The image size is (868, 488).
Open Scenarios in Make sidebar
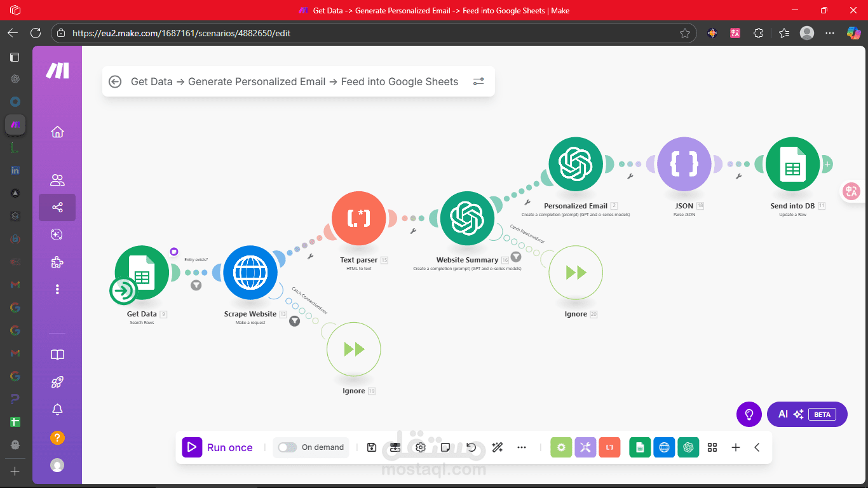click(x=57, y=207)
